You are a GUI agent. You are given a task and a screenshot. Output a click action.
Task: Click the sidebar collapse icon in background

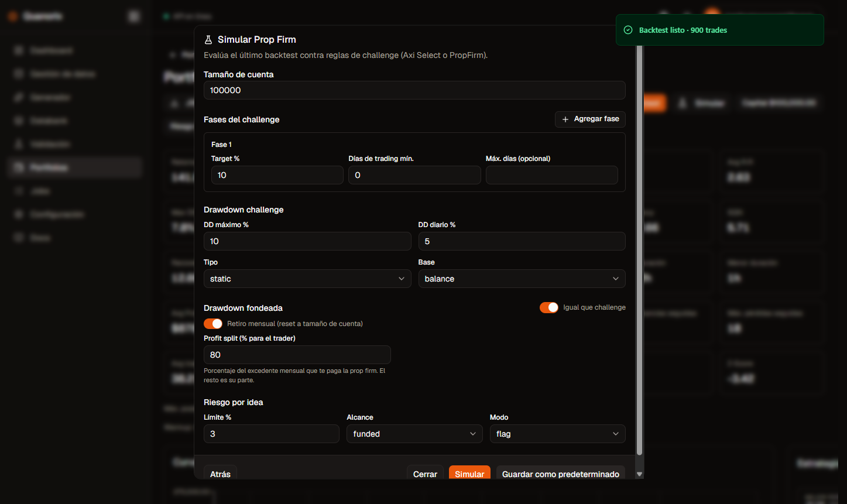(x=134, y=16)
